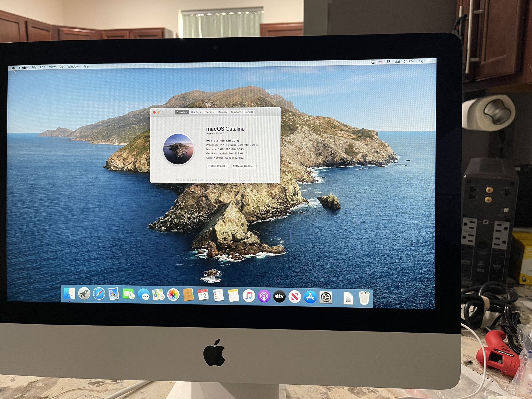The image size is (532, 399).
Task: Open the License Agreement link
Action: click(242, 180)
